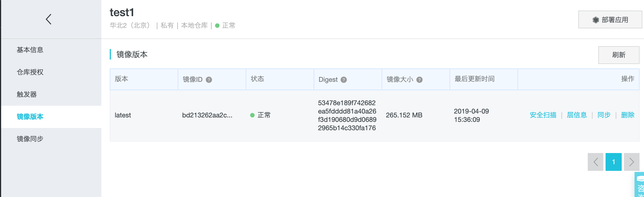Viewport: 644px width, 197px height.
Task: Click help icon next to 镜像大小
Action: [x=419, y=80]
